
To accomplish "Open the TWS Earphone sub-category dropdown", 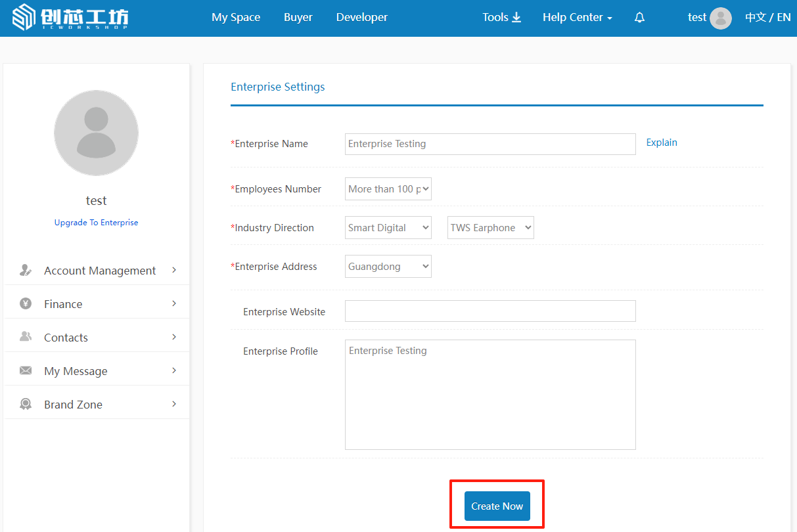I will point(490,228).
